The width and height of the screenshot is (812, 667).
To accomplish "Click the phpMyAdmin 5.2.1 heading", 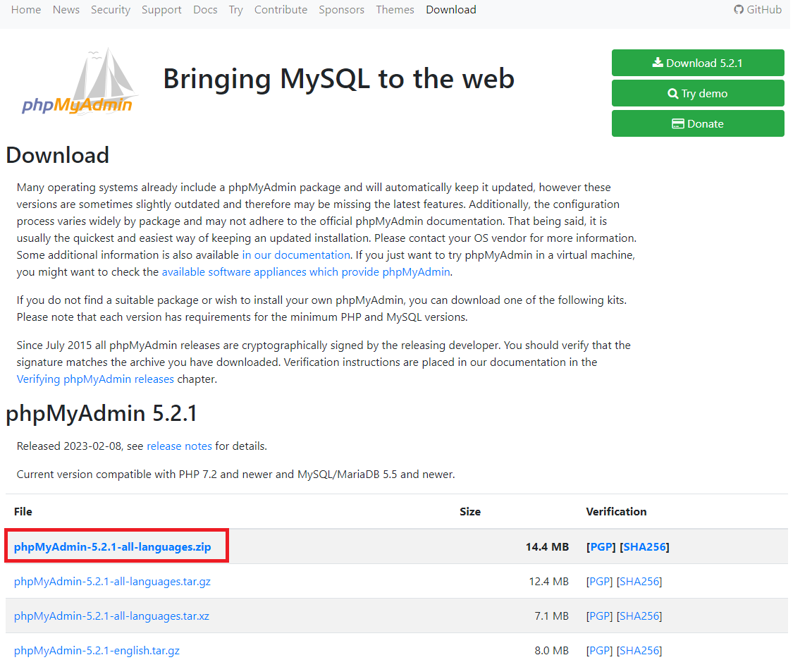I will (101, 413).
